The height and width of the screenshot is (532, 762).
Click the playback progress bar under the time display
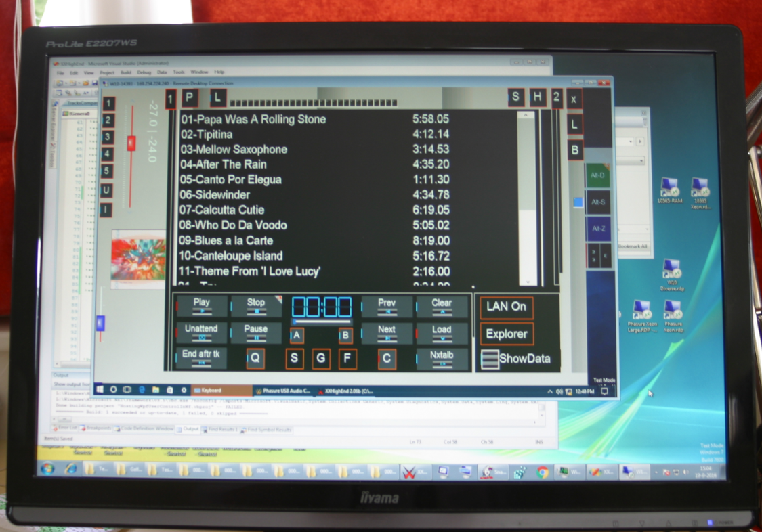(322, 322)
